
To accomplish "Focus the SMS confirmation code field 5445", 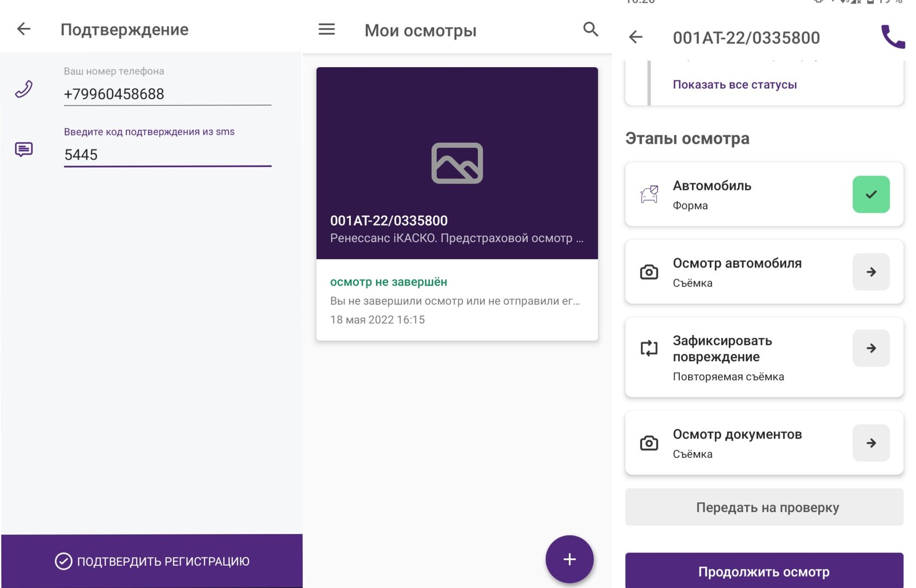I will (167, 155).
